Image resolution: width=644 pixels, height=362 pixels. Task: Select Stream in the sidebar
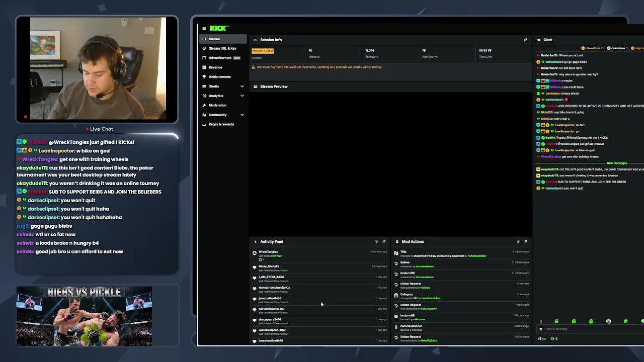point(223,39)
